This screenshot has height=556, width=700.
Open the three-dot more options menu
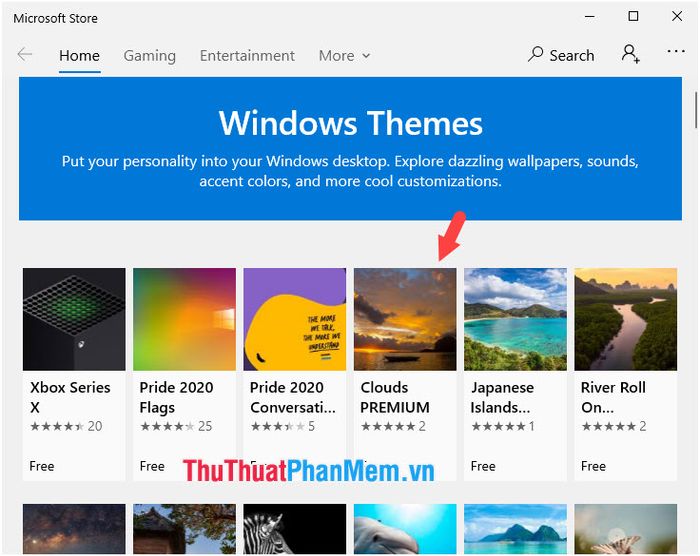pos(676,51)
